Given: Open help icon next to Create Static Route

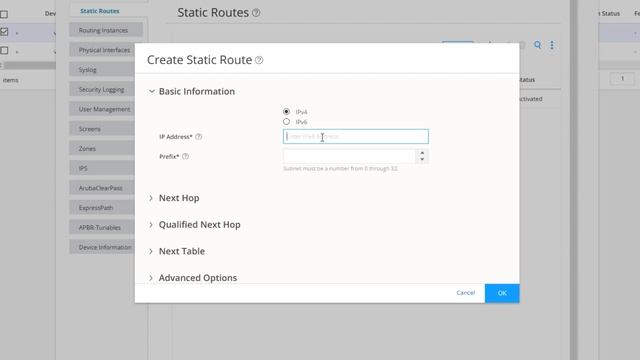Looking at the screenshot, I should [x=259, y=60].
